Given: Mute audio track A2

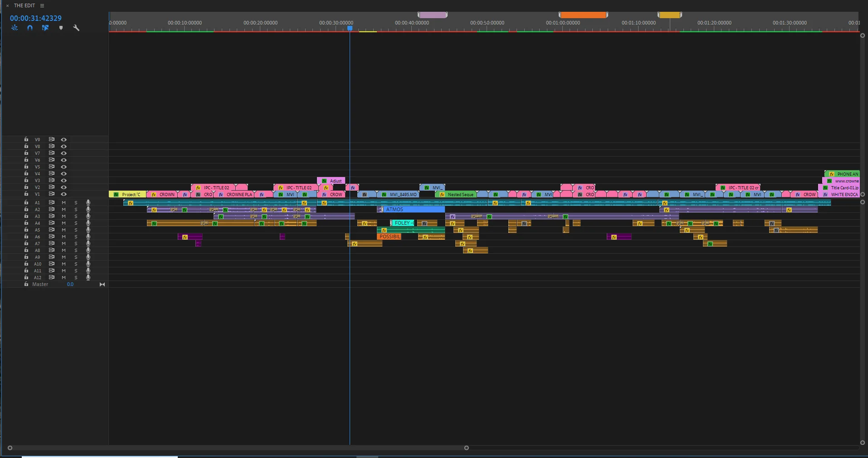Looking at the screenshot, I should (63, 209).
